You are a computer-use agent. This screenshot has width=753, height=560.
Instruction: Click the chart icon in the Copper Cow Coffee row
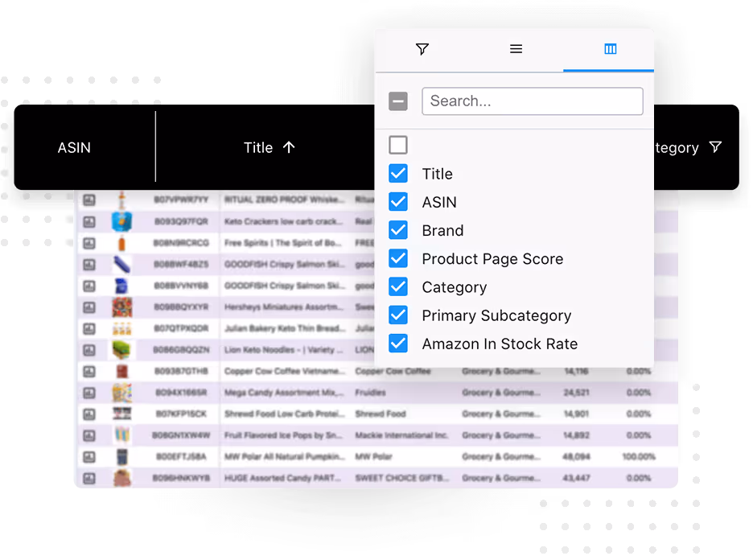(89, 372)
